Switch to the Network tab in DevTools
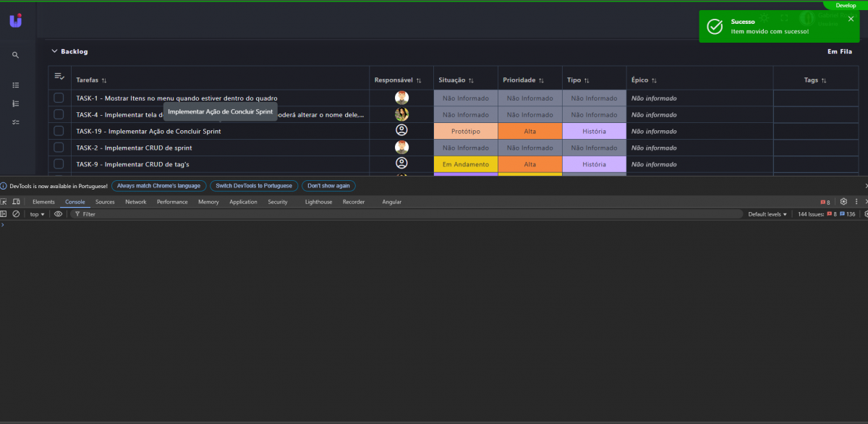868x424 pixels. pos(135,202)
